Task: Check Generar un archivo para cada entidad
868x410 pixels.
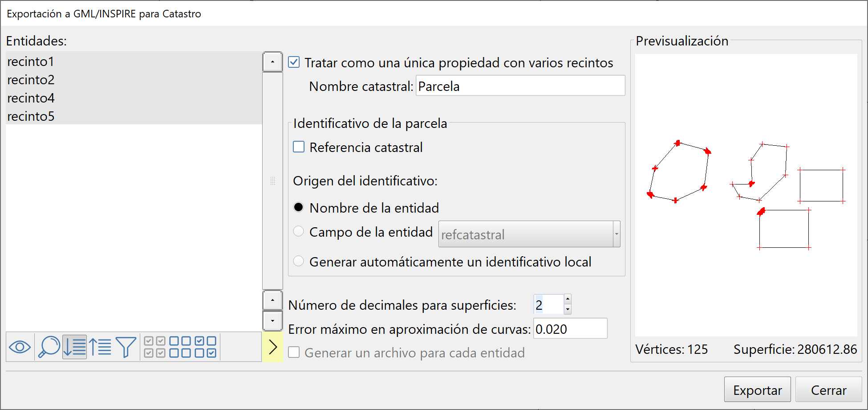Action: pyautogui.click(x=294, y=352)
